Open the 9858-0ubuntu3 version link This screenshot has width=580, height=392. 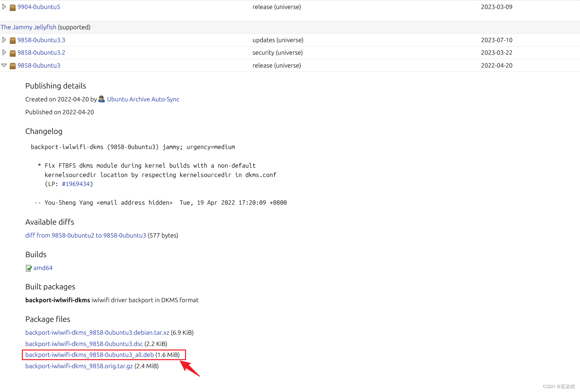pos(39,65)
